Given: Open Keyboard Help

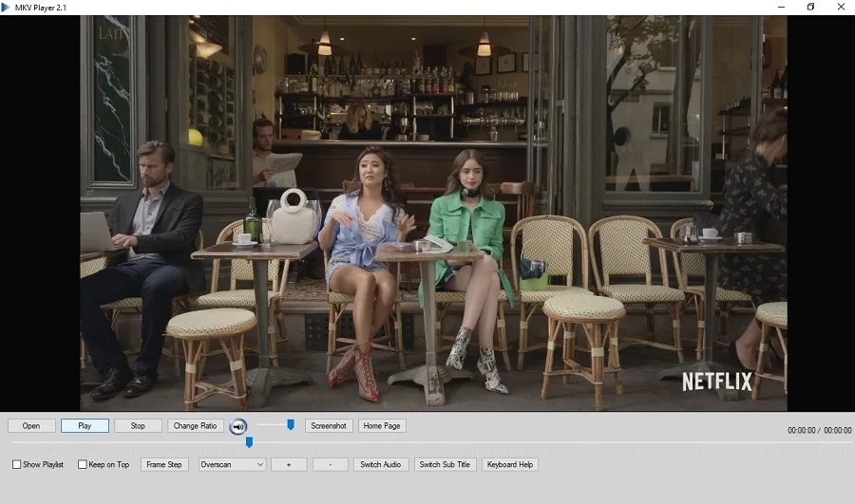Looking at the screenshot, I should coord(510,464).
